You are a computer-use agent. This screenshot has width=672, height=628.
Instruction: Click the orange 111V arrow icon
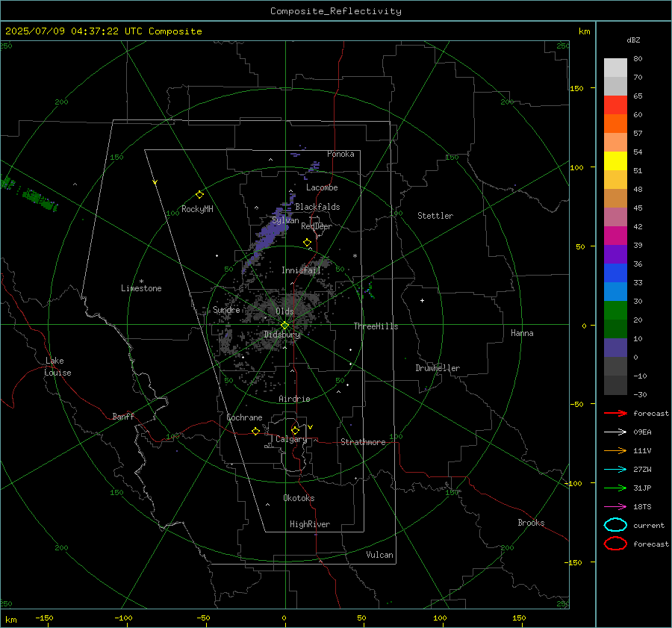tap(615, 450)
